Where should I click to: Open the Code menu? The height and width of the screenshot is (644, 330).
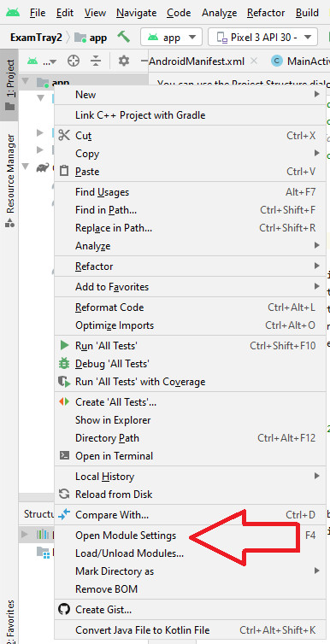(179, 13)
